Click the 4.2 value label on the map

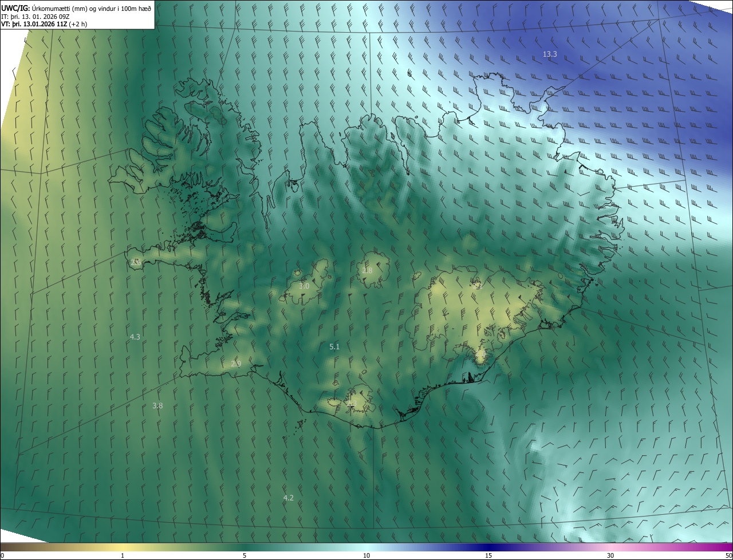288,498
